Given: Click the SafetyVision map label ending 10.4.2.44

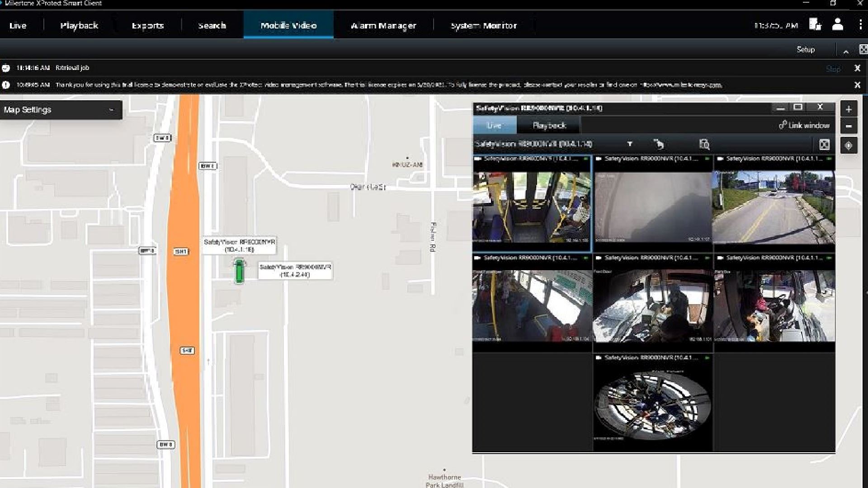Looking at the screenshot, I should pos(295,271).
